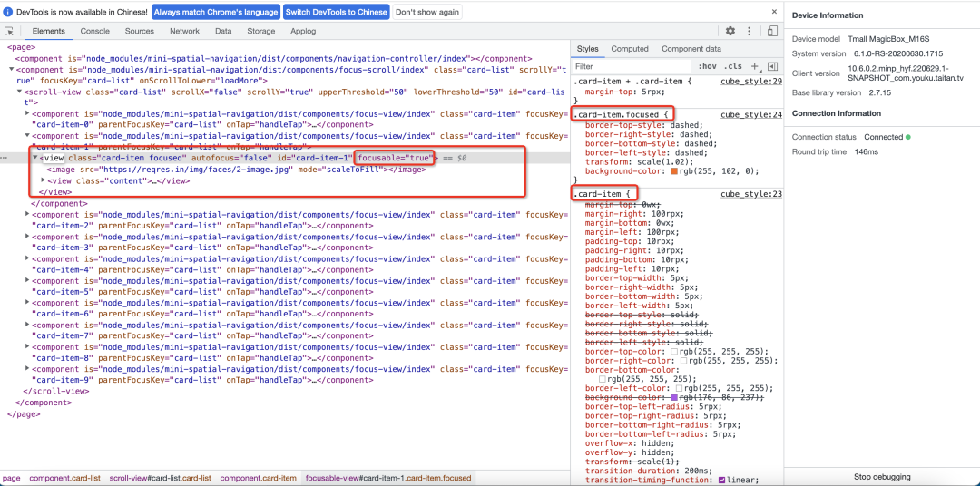Click Always match Chrome's language button

tap(216, 12)
